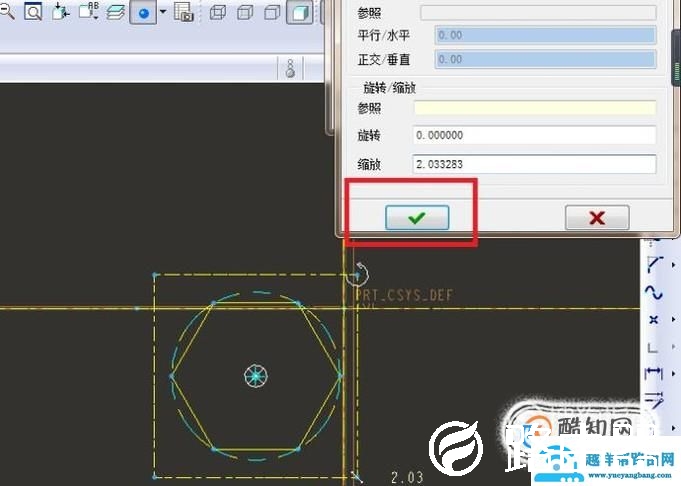Click the 2.03 dimension value
Viewport: 681px width, 486px height.
tap(407, 478)
